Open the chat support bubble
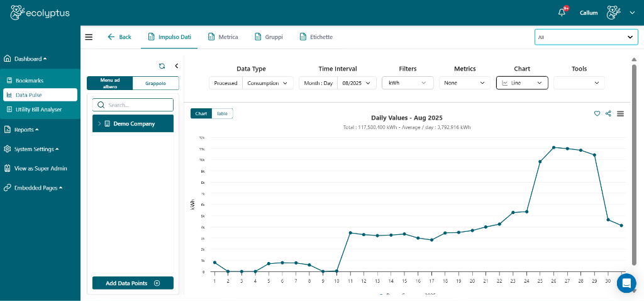Image resolution: width=644 pixels, height=301 pixels. [x=626, y=283]
